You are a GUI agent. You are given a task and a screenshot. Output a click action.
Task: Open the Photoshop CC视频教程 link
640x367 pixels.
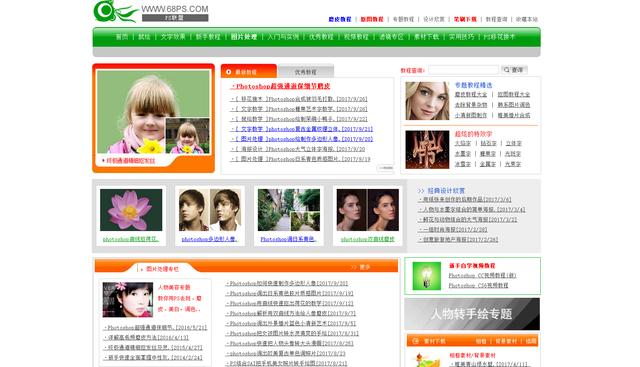482,276
